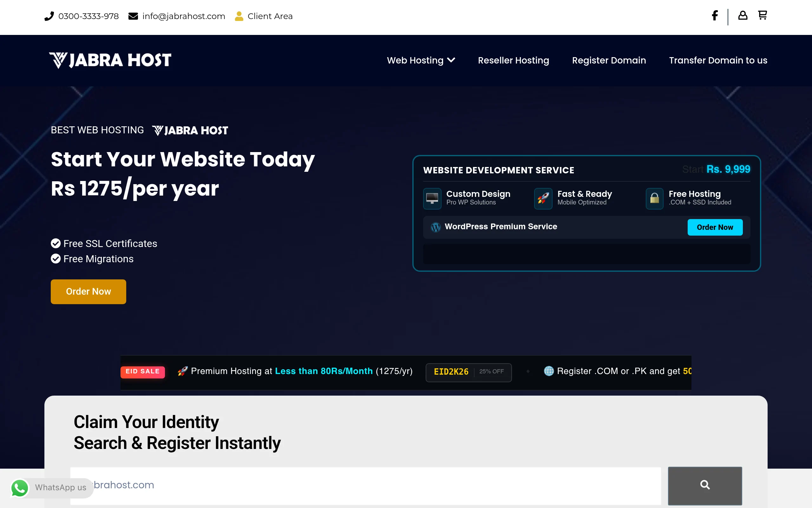
Task: Open the Reseller Hosting menu item
Action: tap(514, 60)
